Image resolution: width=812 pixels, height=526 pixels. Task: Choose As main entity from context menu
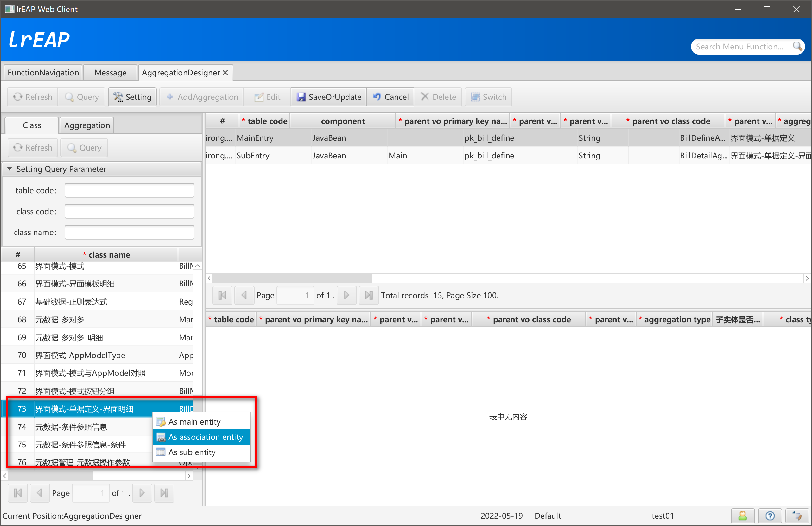click(202, 422)
